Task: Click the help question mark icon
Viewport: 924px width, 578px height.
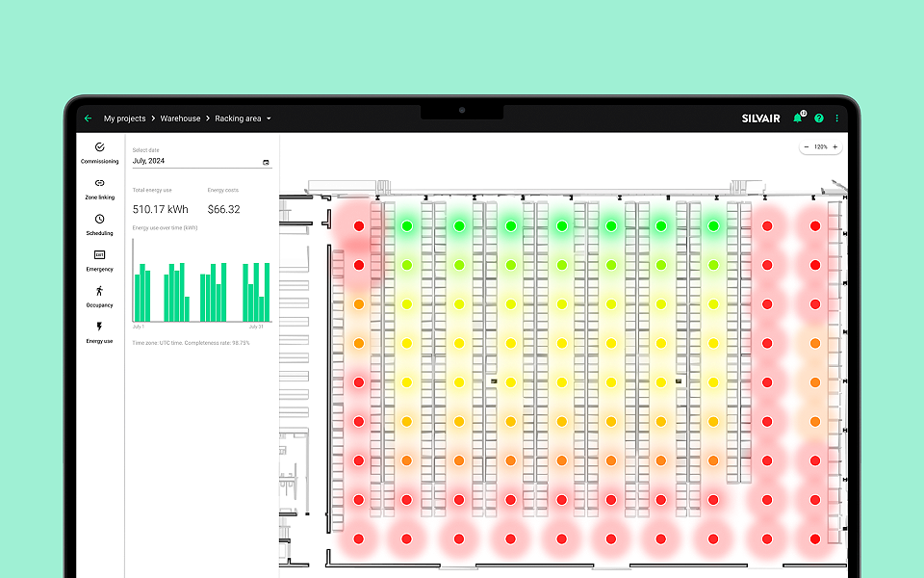Action: click(x=819, y=118)
